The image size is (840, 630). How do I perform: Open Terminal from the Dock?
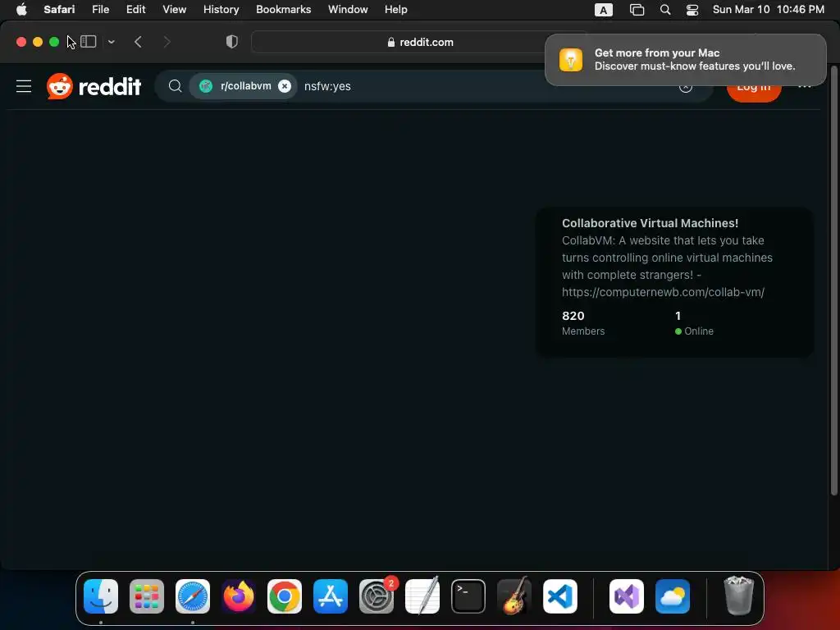(468, 596)
